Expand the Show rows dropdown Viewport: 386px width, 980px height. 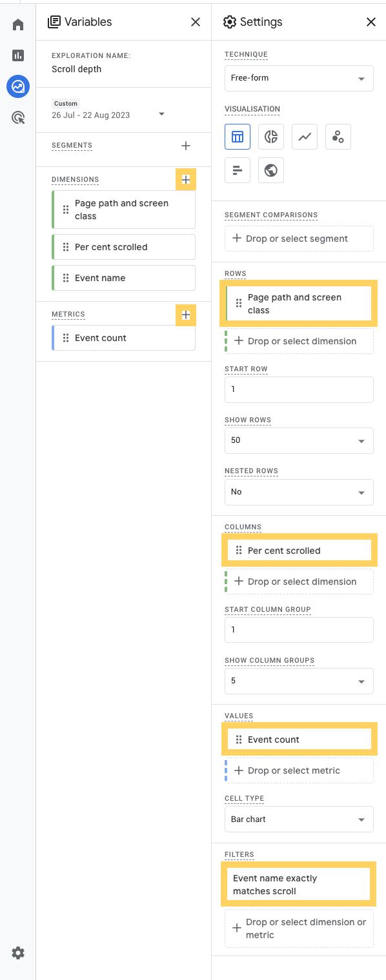coord(299,440)
